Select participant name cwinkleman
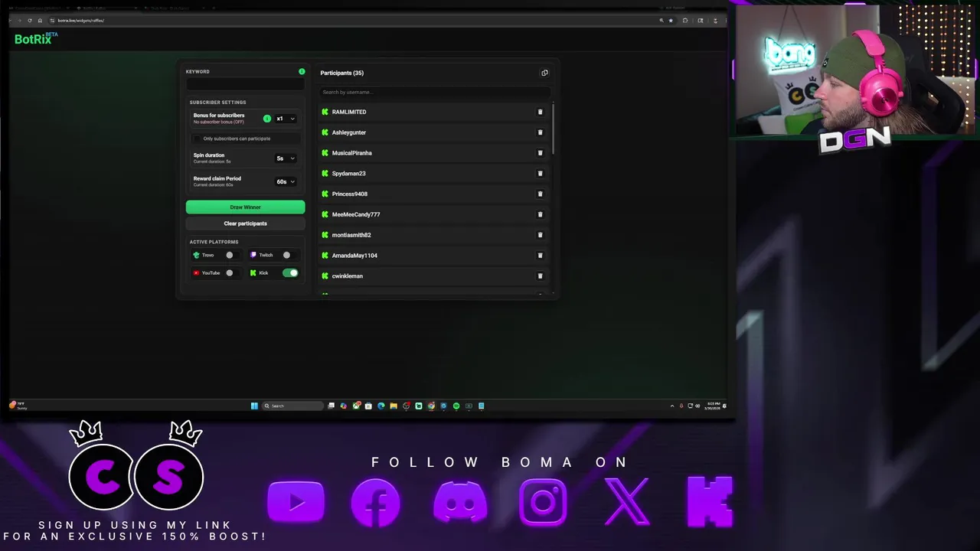 tap(348, 275)
